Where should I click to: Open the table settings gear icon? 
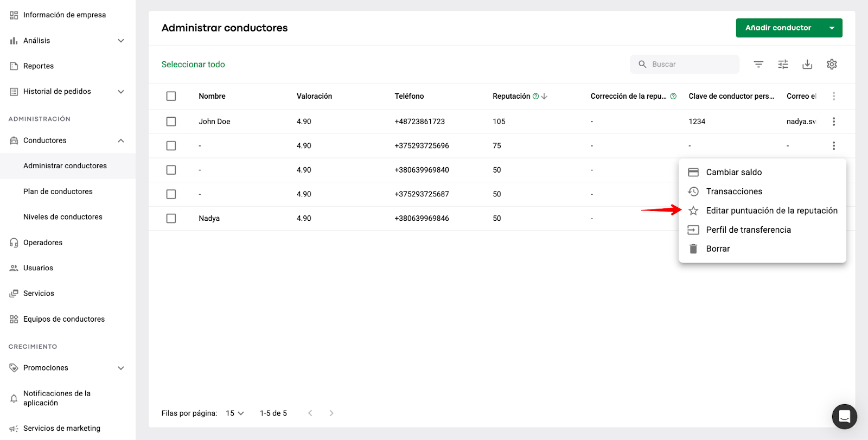(832, 64)
